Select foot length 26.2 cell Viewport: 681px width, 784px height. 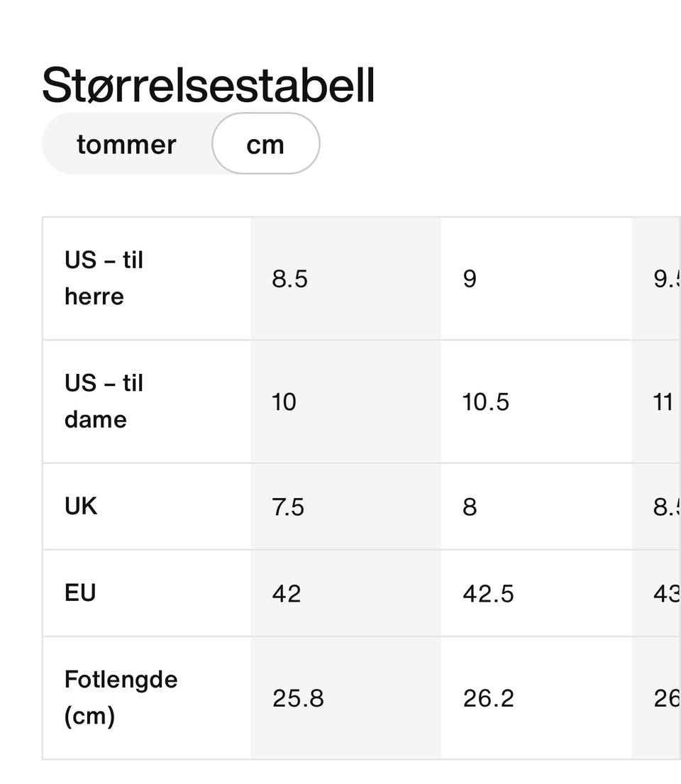point(488,698)
